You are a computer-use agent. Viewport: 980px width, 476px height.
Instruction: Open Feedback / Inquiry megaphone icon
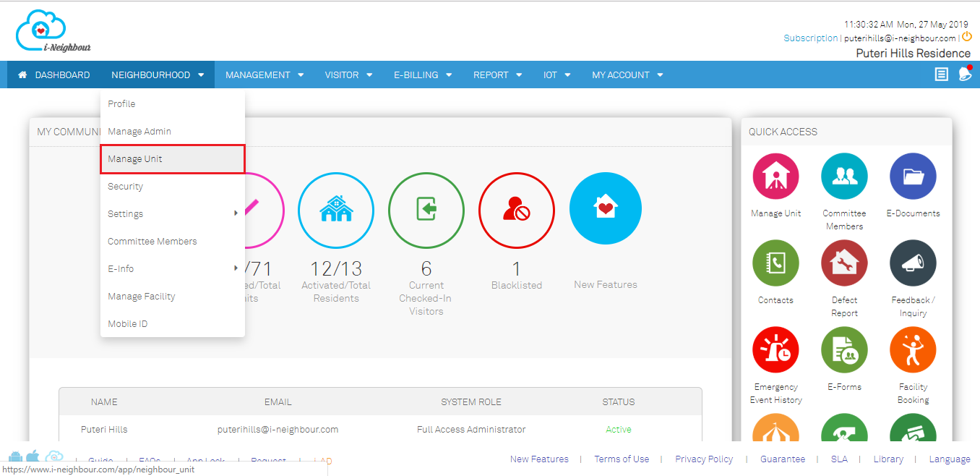click(913, 263)
